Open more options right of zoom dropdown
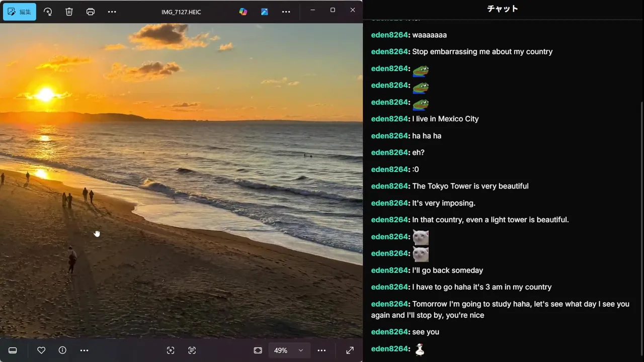The image size is (644, 362). pos(321,350)
